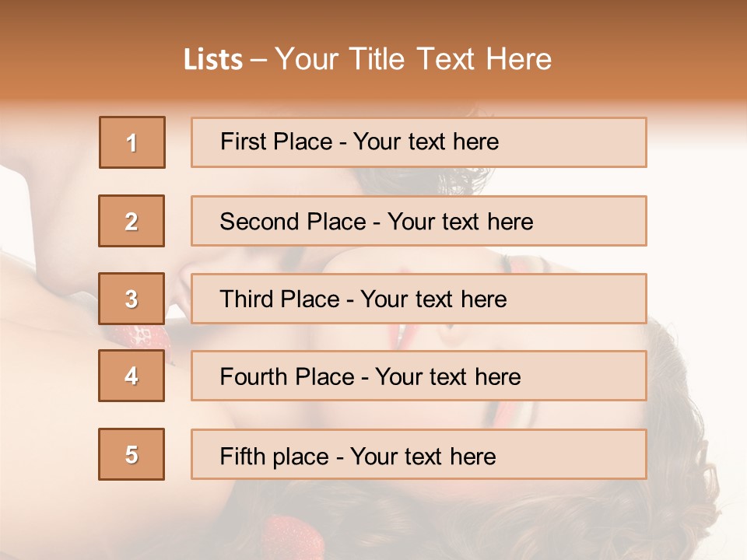This screenshot has height=560, width=747.
Task: Click the number 3 square
Action: (132, 299)
